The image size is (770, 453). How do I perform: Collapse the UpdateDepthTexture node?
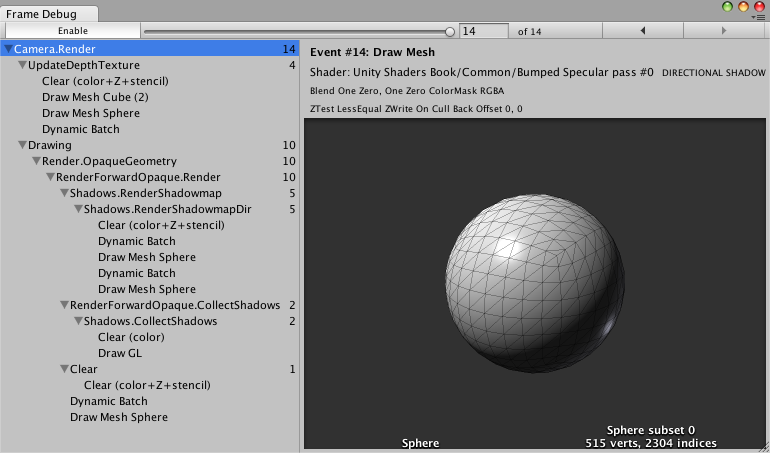[22, 65]
